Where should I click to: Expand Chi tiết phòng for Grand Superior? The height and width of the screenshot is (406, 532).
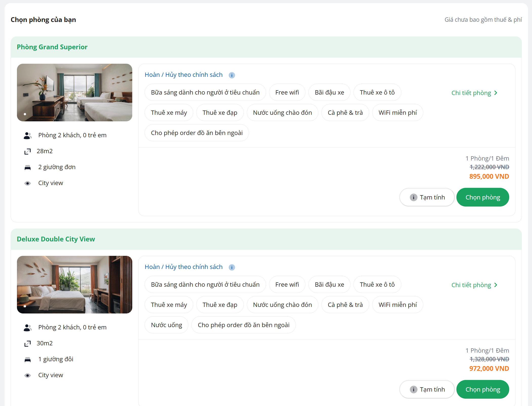pyautogui.click(x=474, y=93)
